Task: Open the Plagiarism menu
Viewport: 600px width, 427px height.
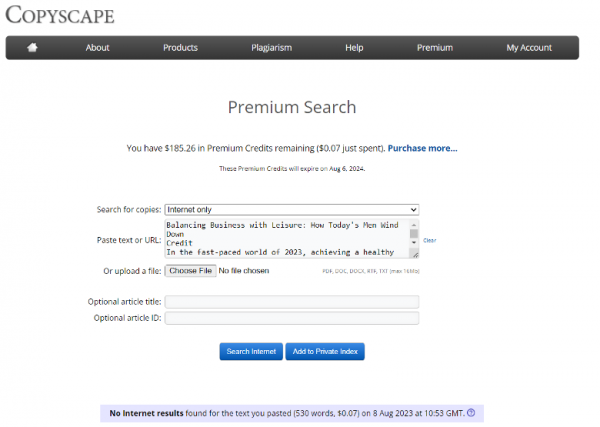Action: 271,48
